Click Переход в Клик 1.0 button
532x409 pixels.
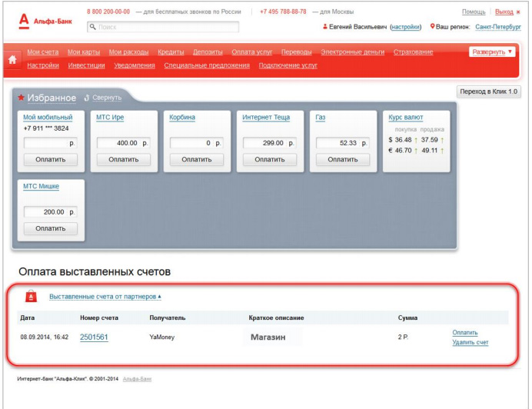tap(489, 91)
